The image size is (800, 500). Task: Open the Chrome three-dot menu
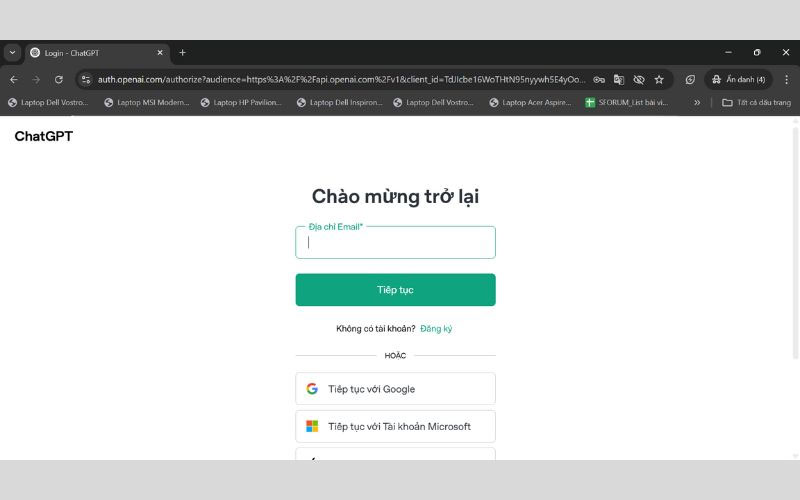(786, 80)
